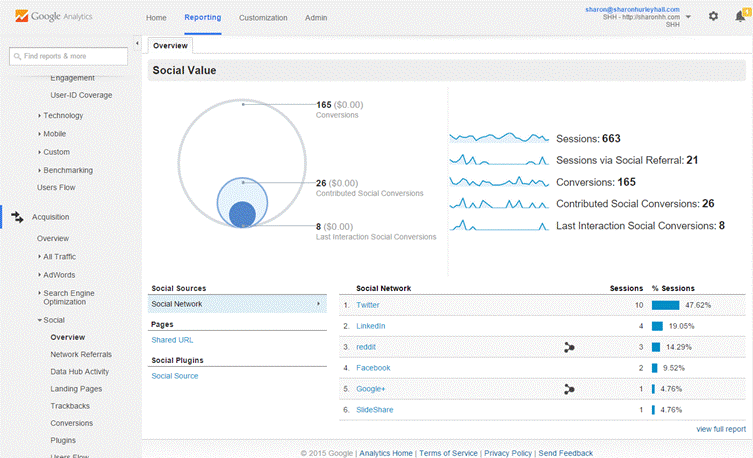753x458 pixels.
Task: Click the Acquisition section arrows icon
Action: tap(17, 216)
